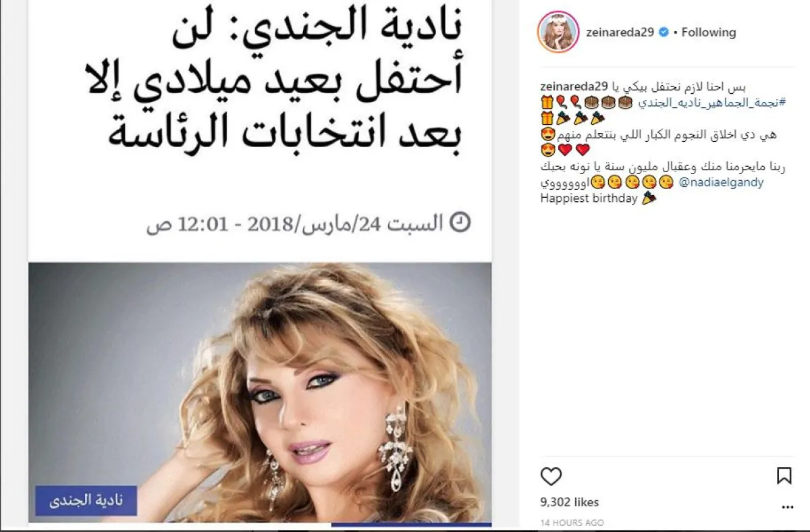Click the Happiest birthday caption text
The height and width of the screenshot is (532, 810).
coord(589,198)
